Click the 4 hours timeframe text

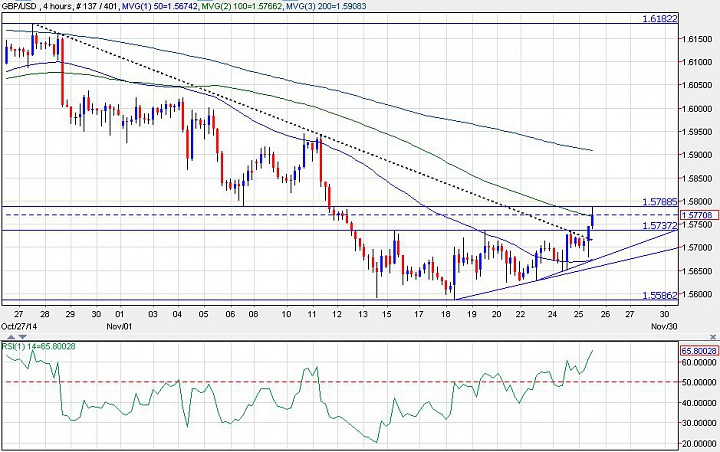[56, 6]
